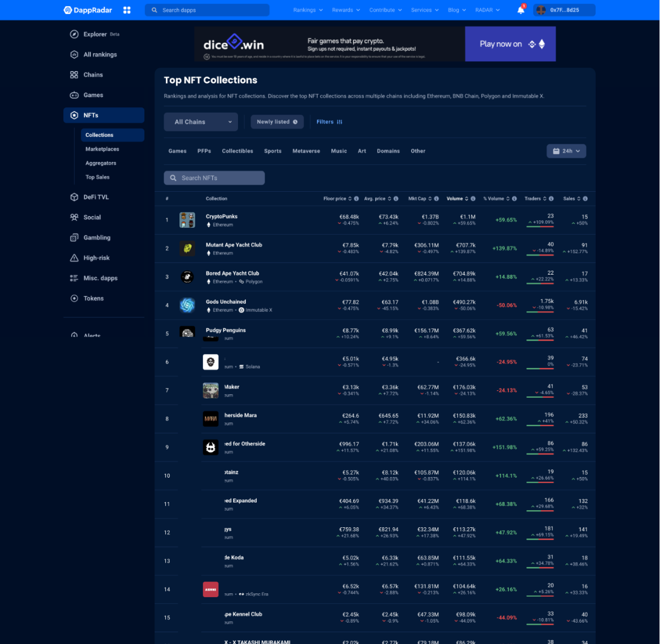The height and width of the screenshot is (644, 660).
Task: Click the High-risk warning triangle icon
Action: click(x=74, y=258)
